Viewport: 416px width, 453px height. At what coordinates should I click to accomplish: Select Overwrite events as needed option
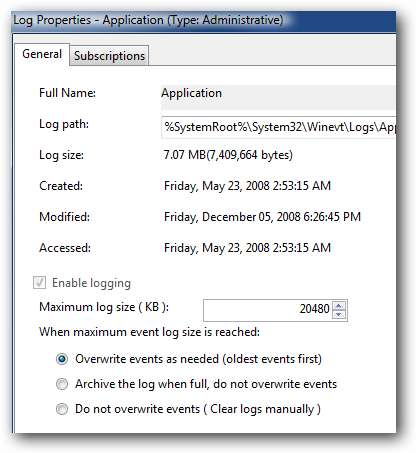[x=62, y=359]
